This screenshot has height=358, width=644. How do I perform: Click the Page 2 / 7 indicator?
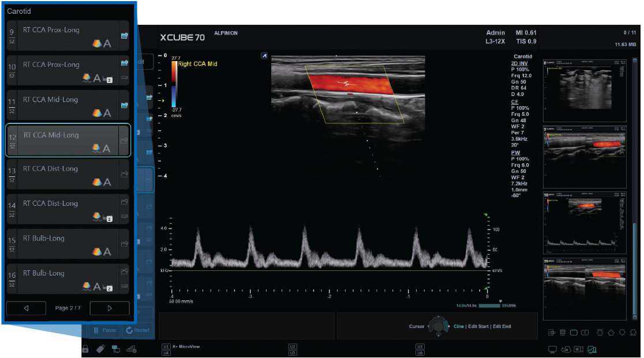(x=68, y=308)
